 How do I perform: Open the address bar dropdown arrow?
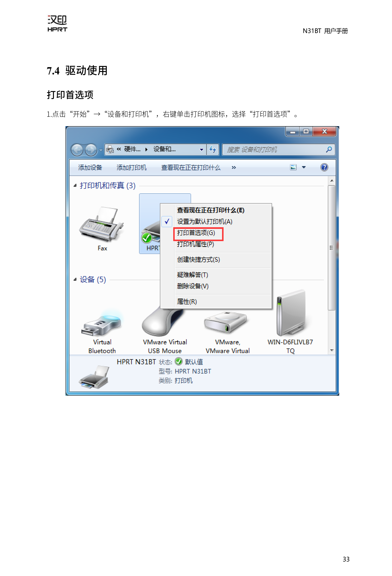202,150
